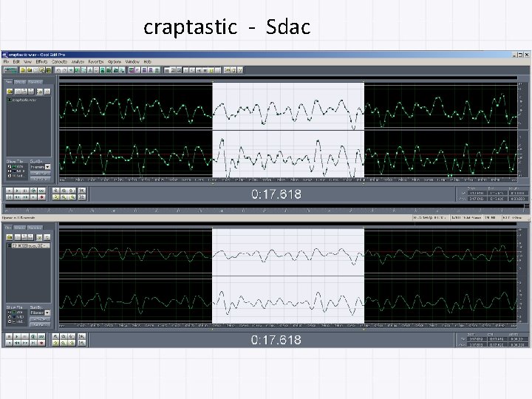Click the lower 0:17.618 time display
The image size is (532, 399).
(x=276, y=340)
